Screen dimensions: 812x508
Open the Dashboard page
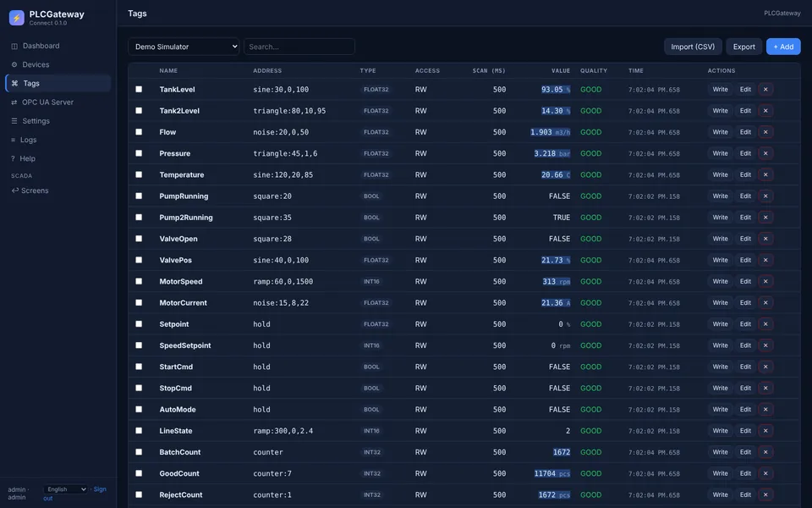tap(58, 46)
